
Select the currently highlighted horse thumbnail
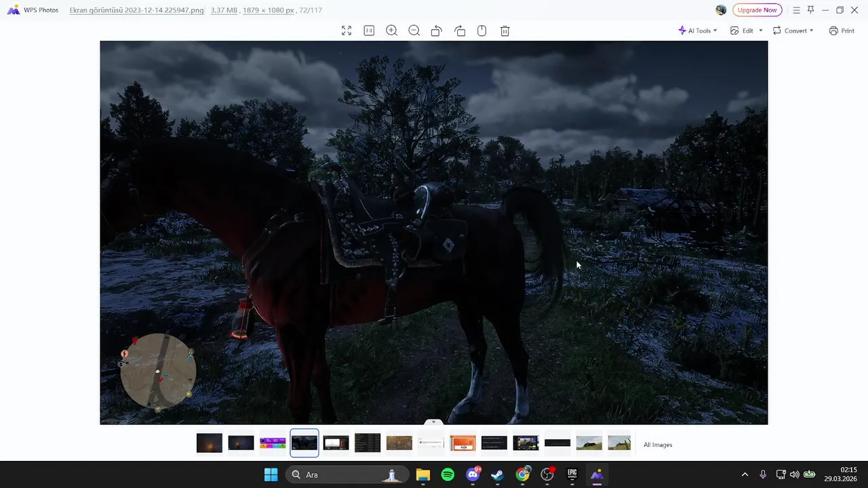coord(304,443)
